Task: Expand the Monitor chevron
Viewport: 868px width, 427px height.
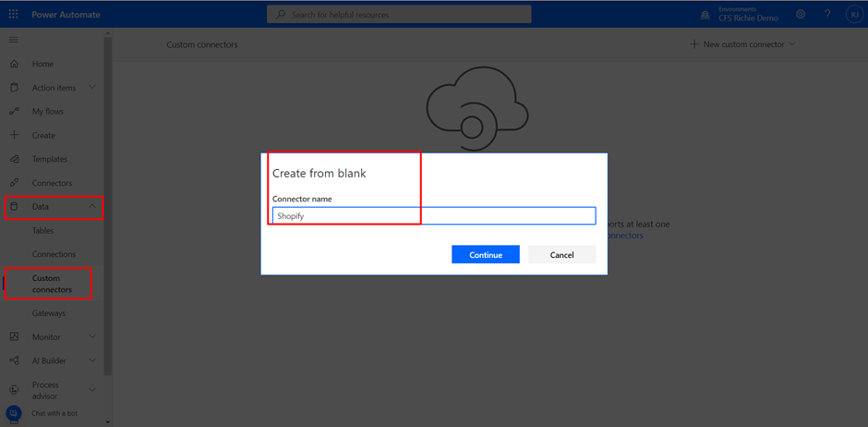Action: coord(92,336)
